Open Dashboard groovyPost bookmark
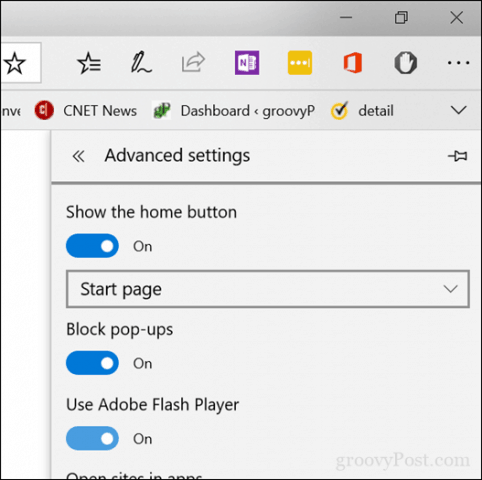Screen dimensions: 482x480 [x=233, y=111]
